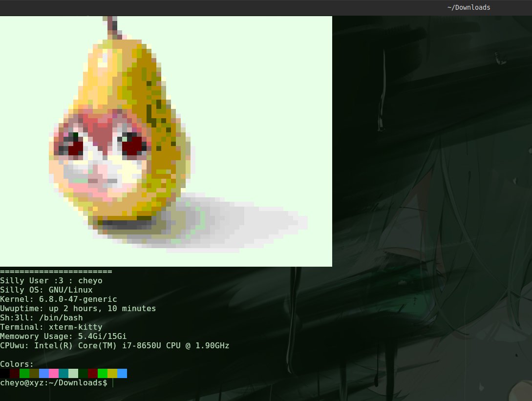
Task: Pick the dark red swatch before lime green
Action: [x=93, y=374]
